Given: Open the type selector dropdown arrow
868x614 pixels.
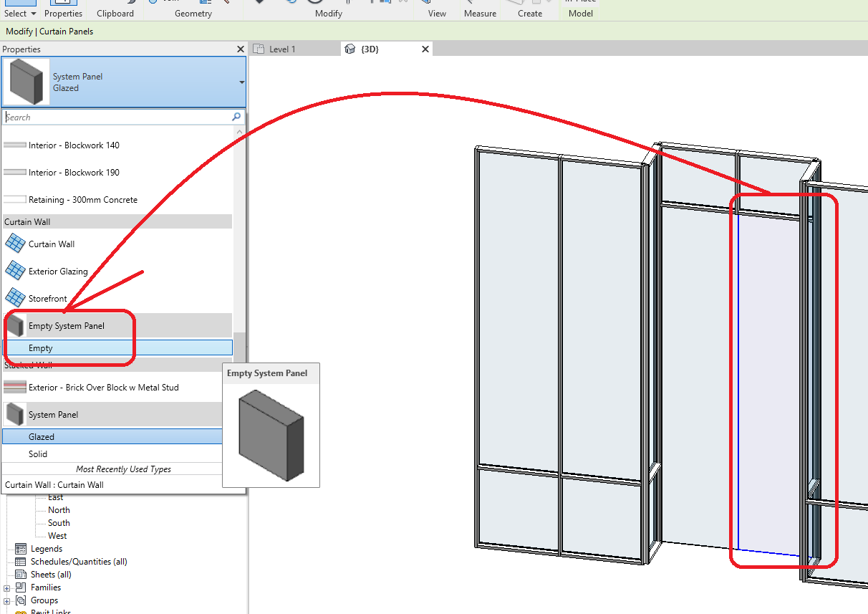Looking at the screenshot, I should coord(241,81).
